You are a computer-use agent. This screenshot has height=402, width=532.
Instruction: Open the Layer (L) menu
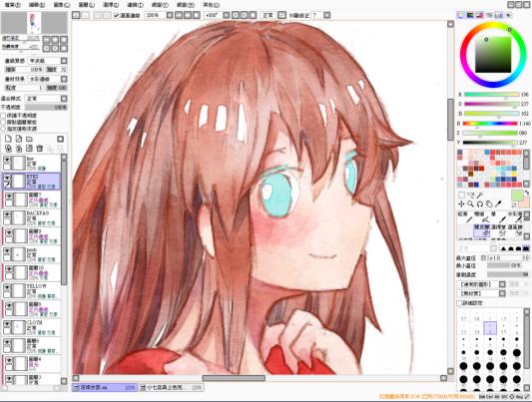tap(87, 5)
